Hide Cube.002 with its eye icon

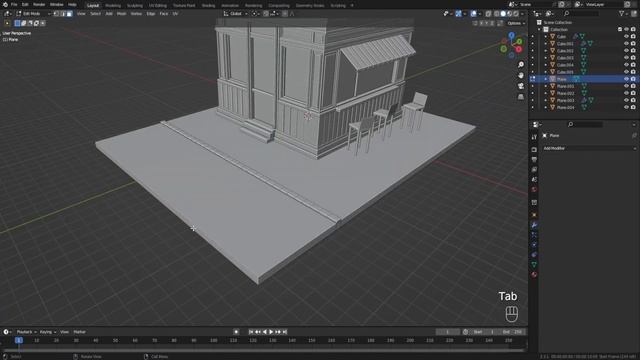(x=626, y=51)
